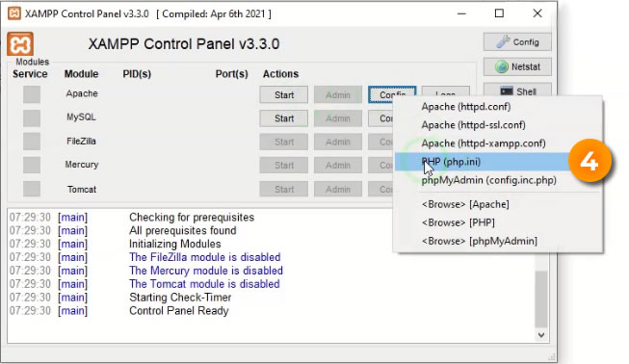The image size is (629, 364).
Task: Click the FileZilla Admin button
Action: pos(338,142)
